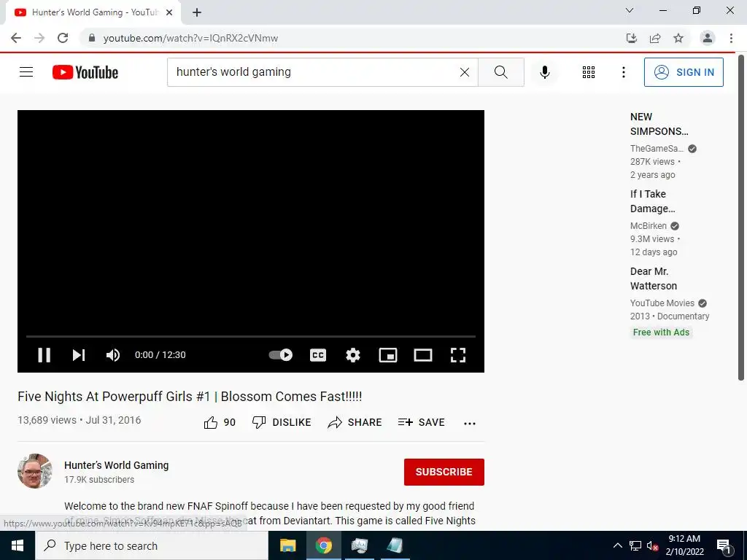The image size is (747, 560).
Task: Click the video progress bar
Action: point(251,336)
